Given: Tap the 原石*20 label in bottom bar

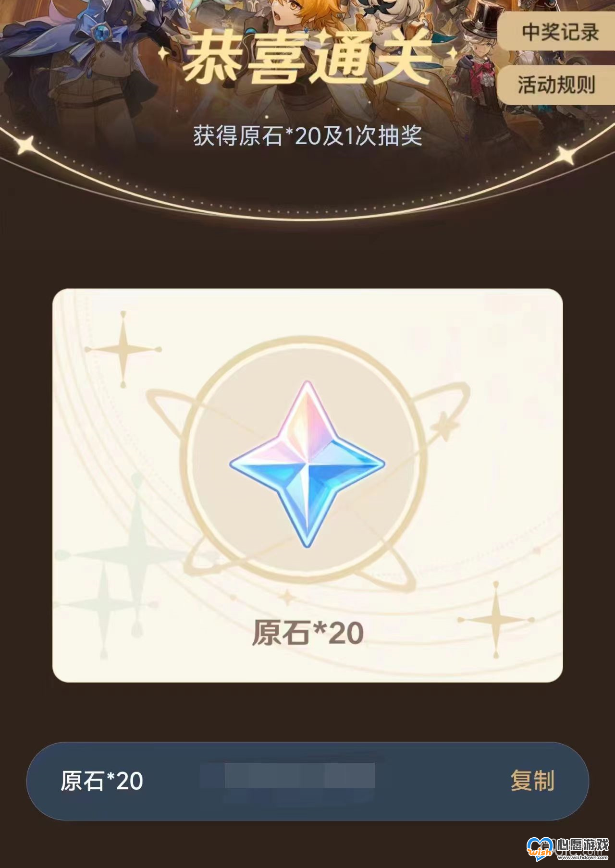Looking at the screenshot, I should tap(102, 781).
